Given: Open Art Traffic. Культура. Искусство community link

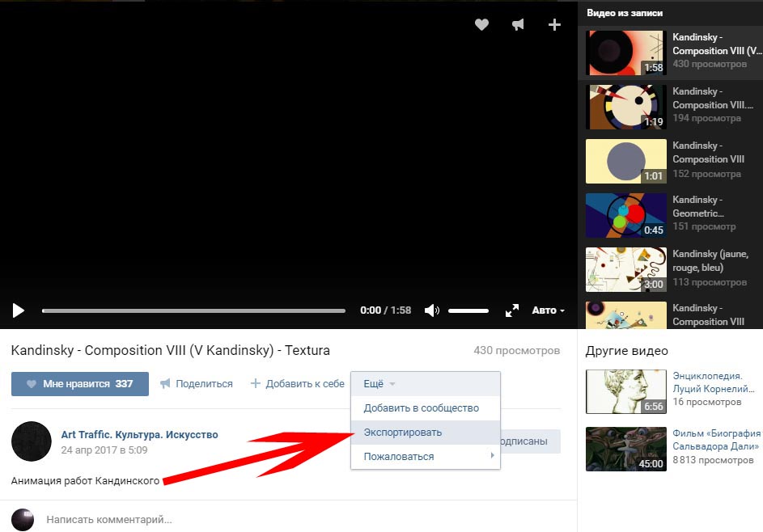Looking at the screenshot, I should (x=140, y=435).
